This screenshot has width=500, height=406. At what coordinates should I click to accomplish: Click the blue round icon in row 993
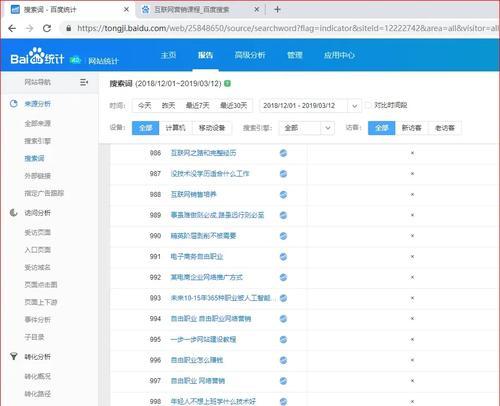point(283,298)
